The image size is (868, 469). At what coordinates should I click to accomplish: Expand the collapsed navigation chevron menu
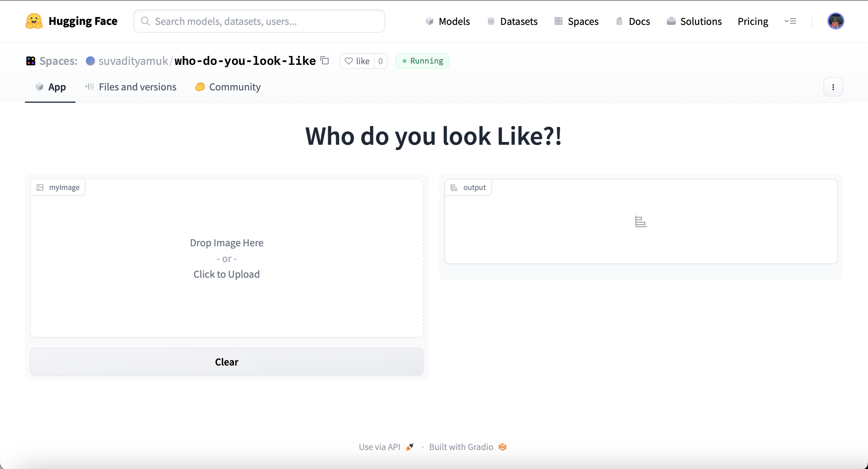point(791,21)
